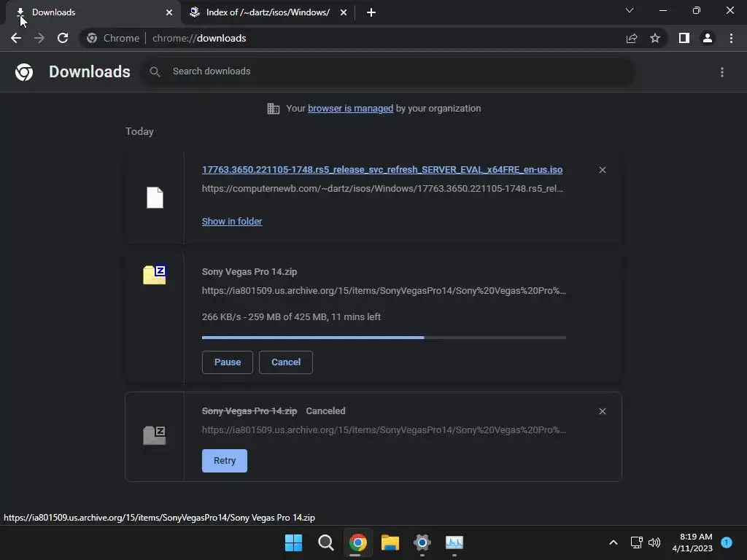Cancel the Sony Vegas Pro download
This screenshot has width=747, height=560.
pos(286,362)
